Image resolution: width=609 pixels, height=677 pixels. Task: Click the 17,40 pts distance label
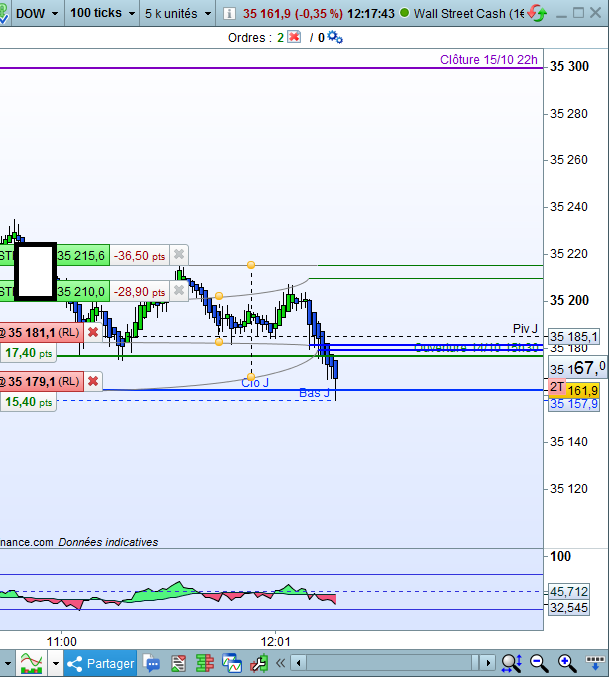[x=28, y=353]
